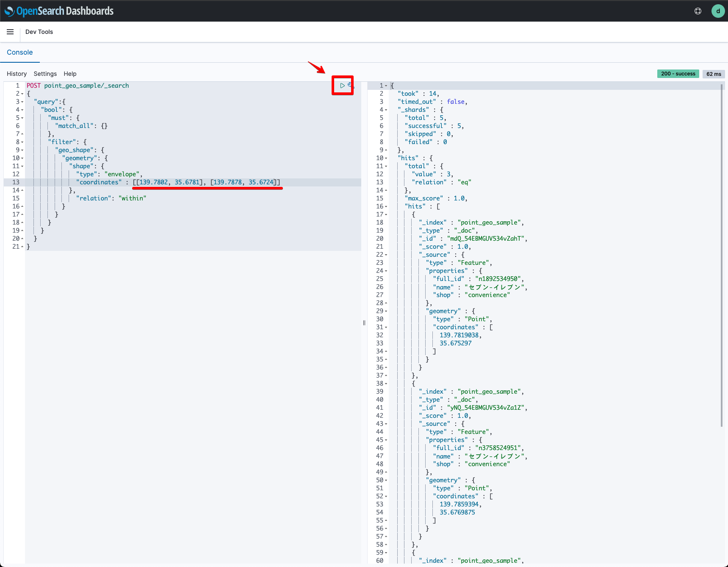728x567 pixels.
Task: Collapse the first "_source" object in response
Action: (387, 255)
